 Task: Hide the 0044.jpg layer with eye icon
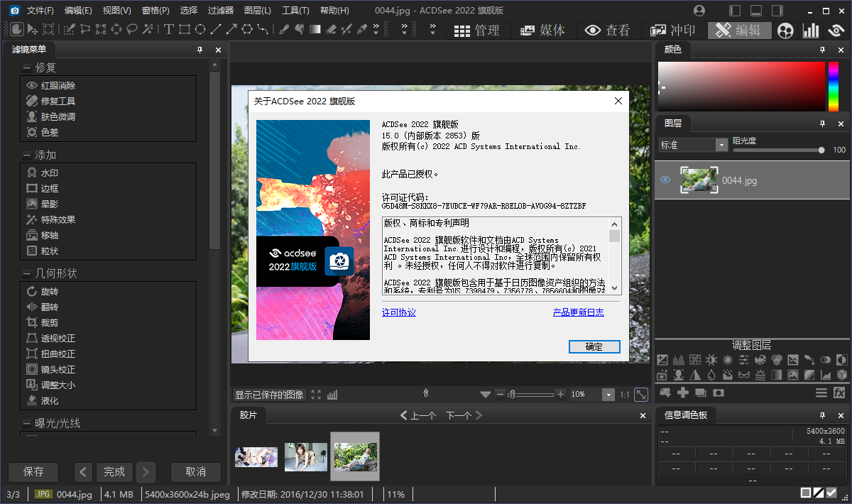click(x=665, y=180)
